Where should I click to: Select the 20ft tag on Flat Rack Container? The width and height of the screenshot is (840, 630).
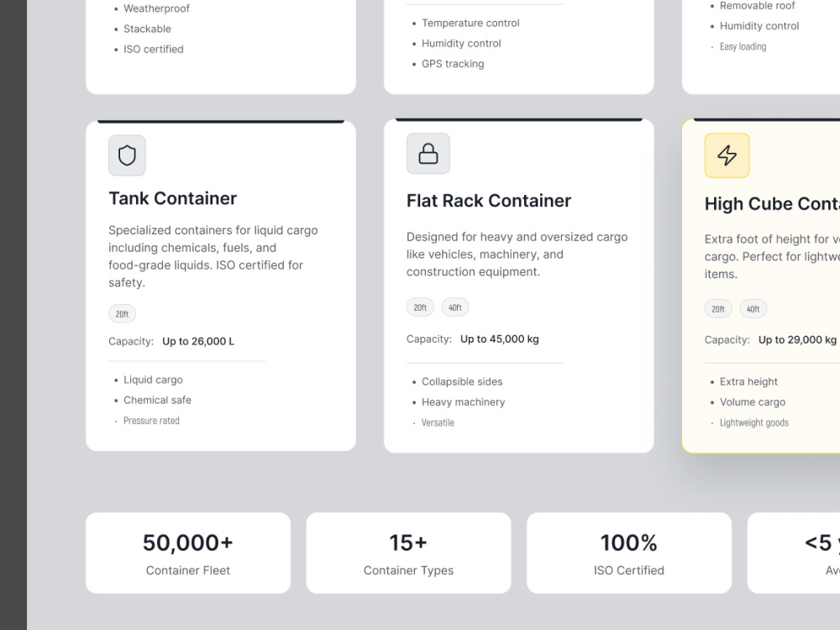[x=420, y=307]
